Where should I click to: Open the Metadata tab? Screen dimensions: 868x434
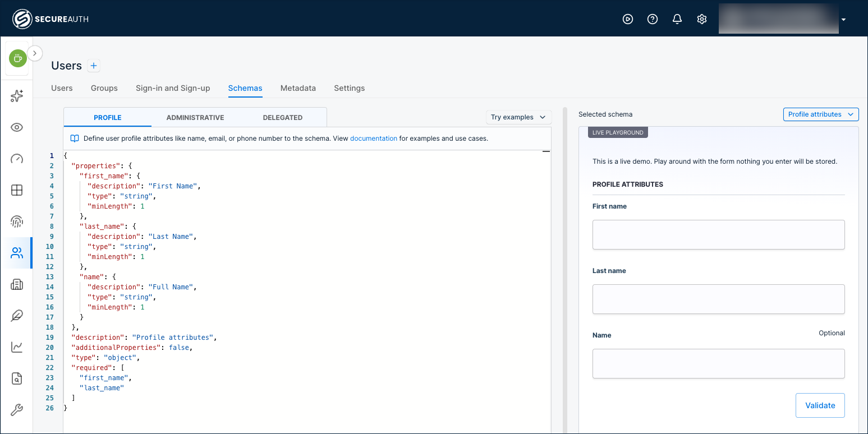(298, 88)
